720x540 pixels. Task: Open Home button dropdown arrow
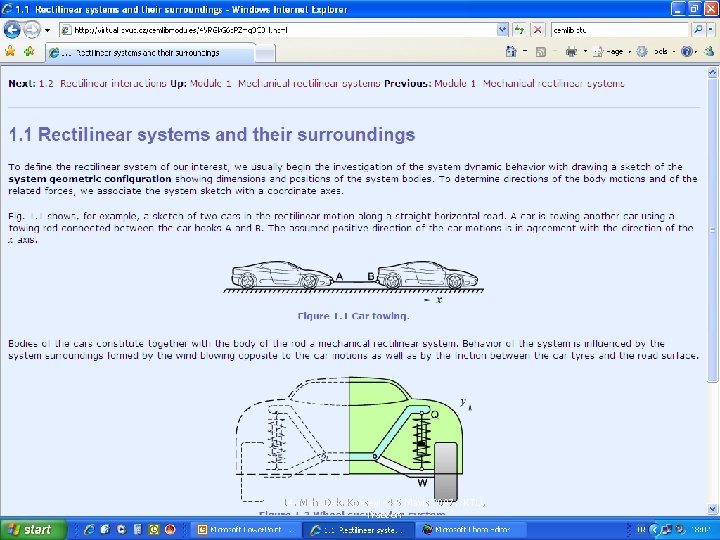click(525, 51)
